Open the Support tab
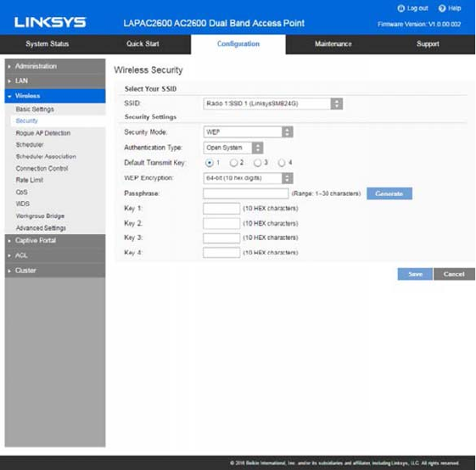The width and height of the screenshot is (476, 470). point(428,44)
